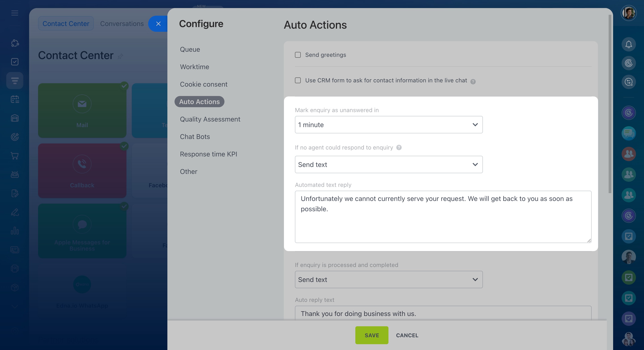Screen dimensions: 644x350
Task: Open the tasks checkmark icon in left sidebar
Action: pyautogui.click(x=15, y=62)
